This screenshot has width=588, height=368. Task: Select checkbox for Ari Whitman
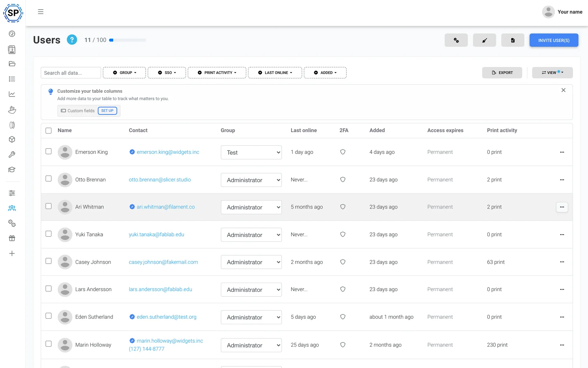pos(49,206)
